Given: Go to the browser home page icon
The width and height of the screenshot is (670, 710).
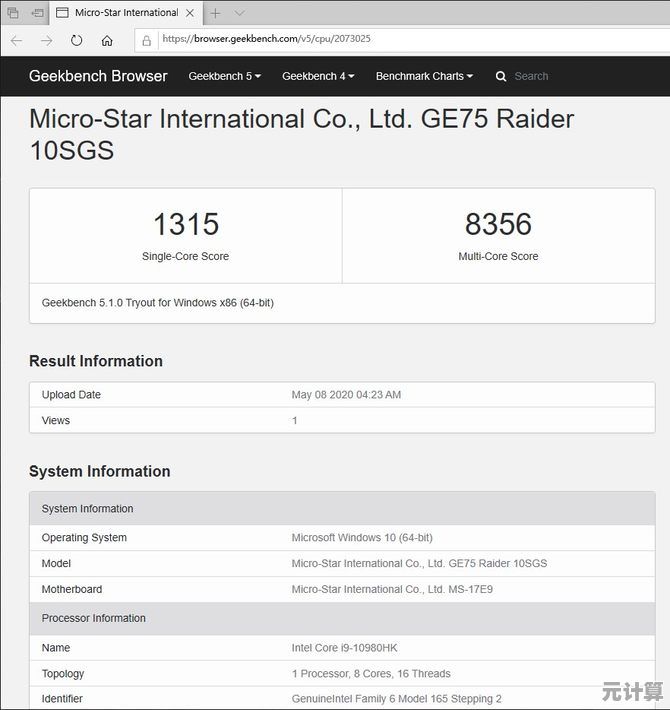Looking at the screenshot, I should click(107, 40).
